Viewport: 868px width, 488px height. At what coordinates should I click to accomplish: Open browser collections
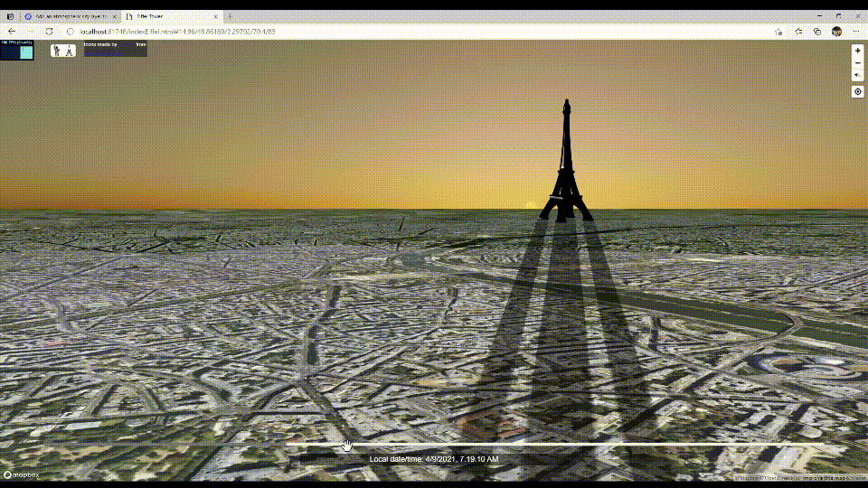coord(817,32)
